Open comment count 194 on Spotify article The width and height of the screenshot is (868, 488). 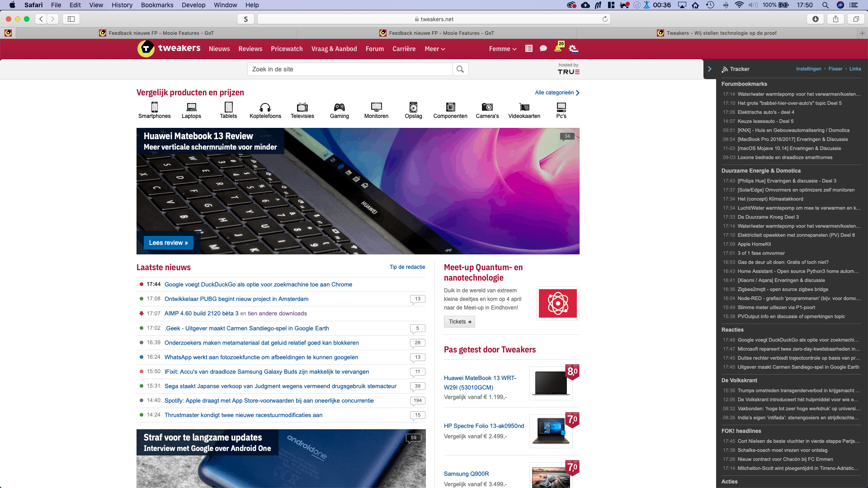tap(417, 401)
